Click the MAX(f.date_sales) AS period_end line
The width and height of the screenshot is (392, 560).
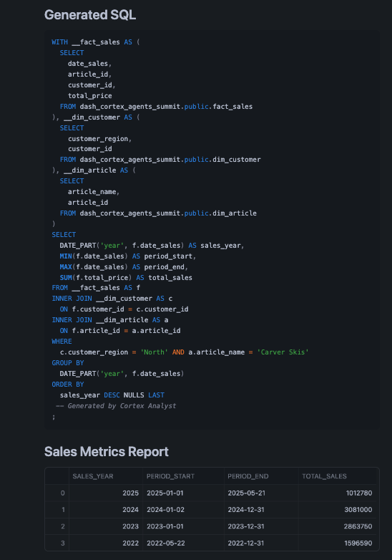point(124,267)
